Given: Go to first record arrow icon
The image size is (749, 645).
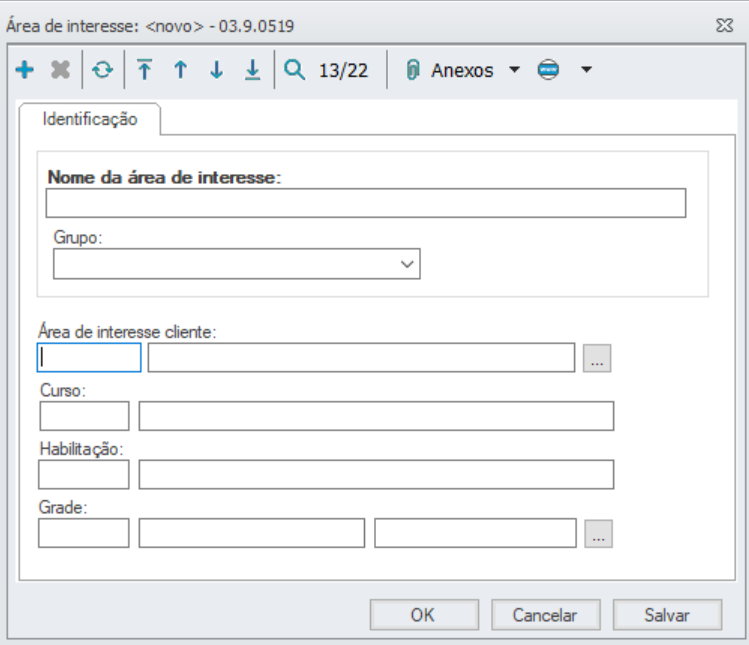Looking at the screenshot, I should click(x=145, y=70).
